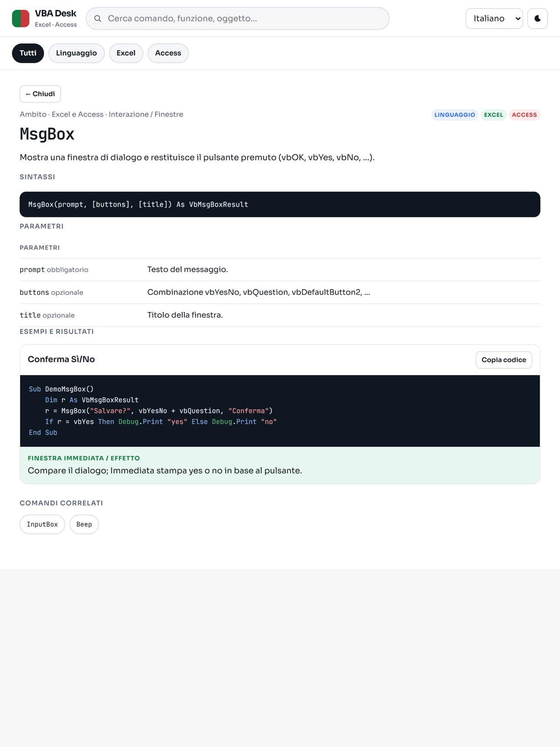The image size is (560, 747).
Task: Switch to the Linguaggio tab
Action: point(76,53)
